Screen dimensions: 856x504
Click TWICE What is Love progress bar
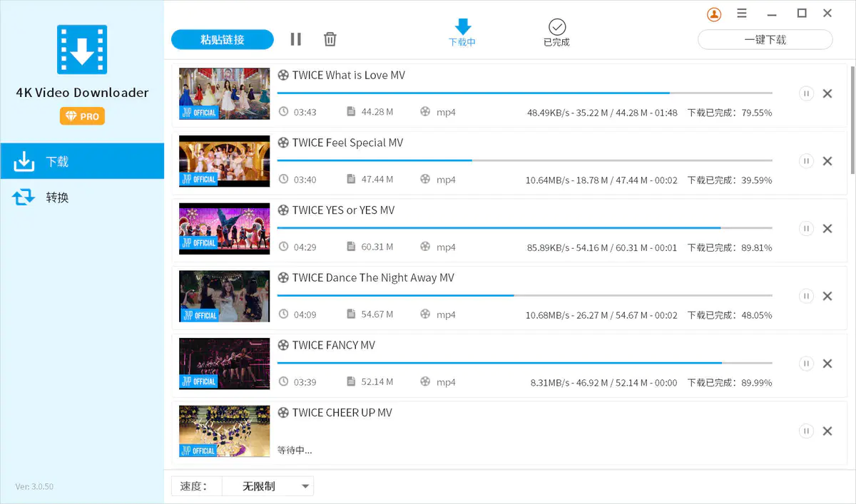point(524,93)
